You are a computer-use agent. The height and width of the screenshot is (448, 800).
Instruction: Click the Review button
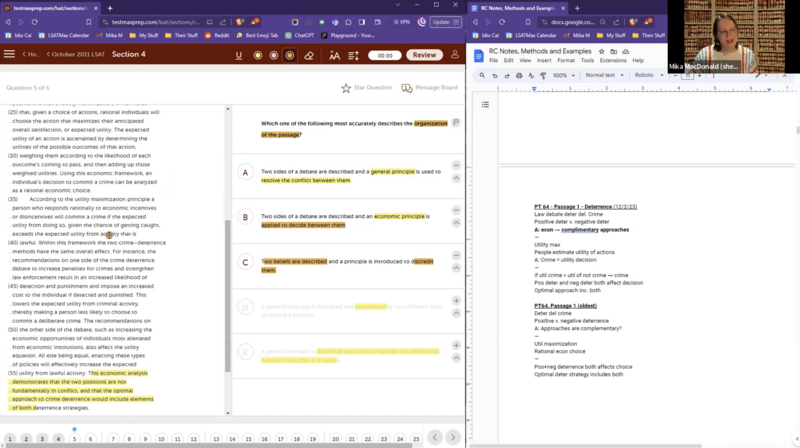[x=424, y=55]
